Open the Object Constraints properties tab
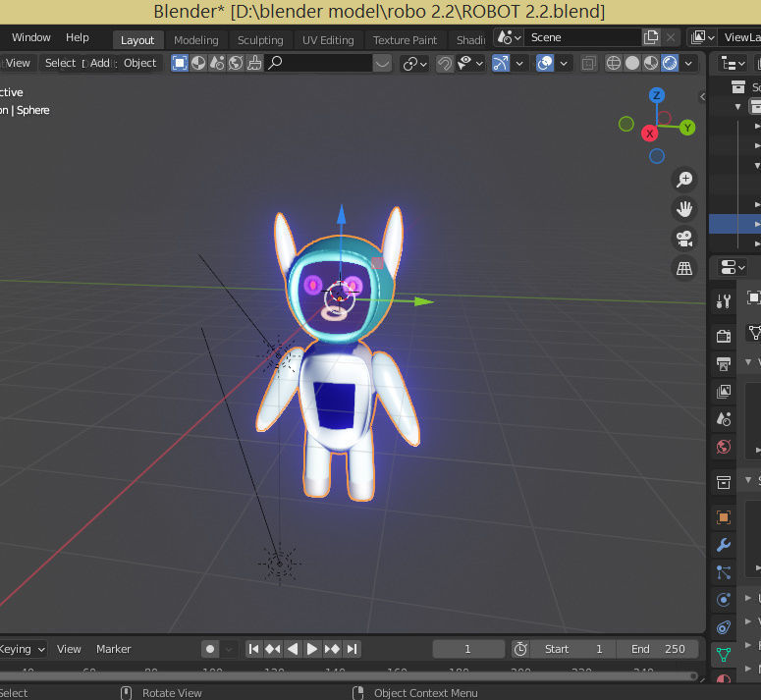Viewport: 761px width, 700px height. click(x=723, y=627)
